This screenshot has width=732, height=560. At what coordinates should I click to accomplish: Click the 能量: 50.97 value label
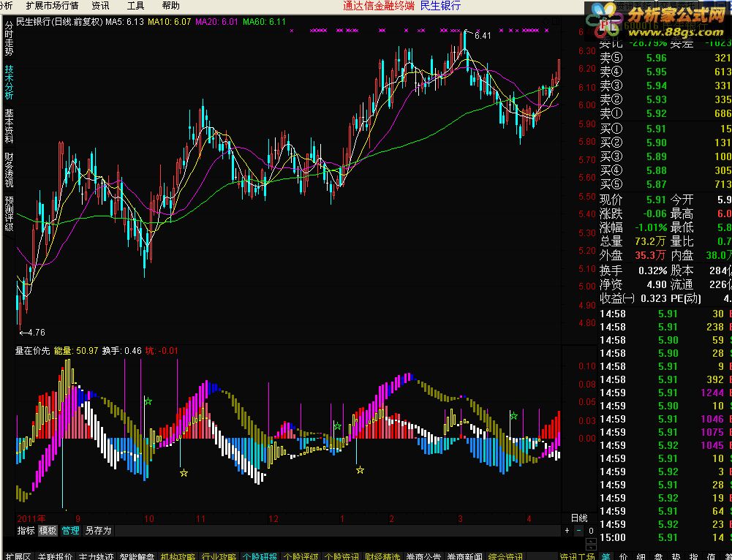[x=76, y=350]
